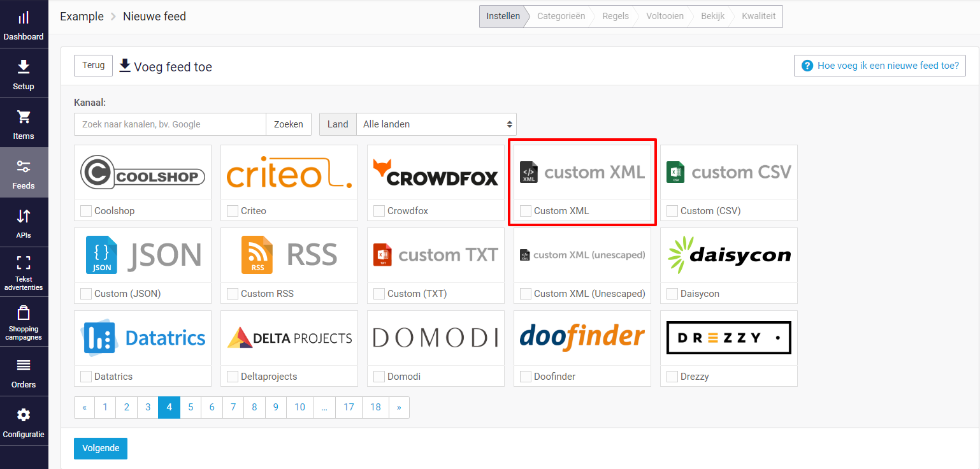
Task: Select the Kwaliteit wizard step
Action: coord(760,17)
